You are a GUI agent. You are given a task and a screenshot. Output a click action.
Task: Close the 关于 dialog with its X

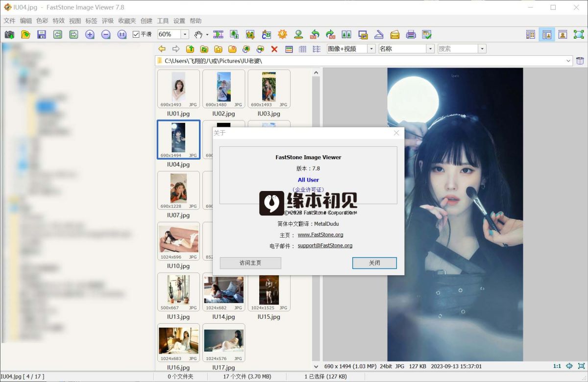pos(396,133)
